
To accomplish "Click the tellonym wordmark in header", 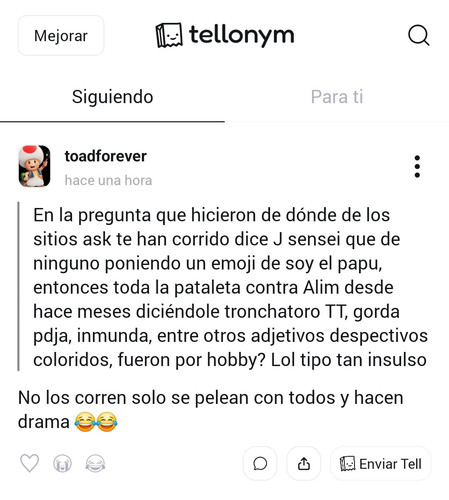I will pos(242,35).
